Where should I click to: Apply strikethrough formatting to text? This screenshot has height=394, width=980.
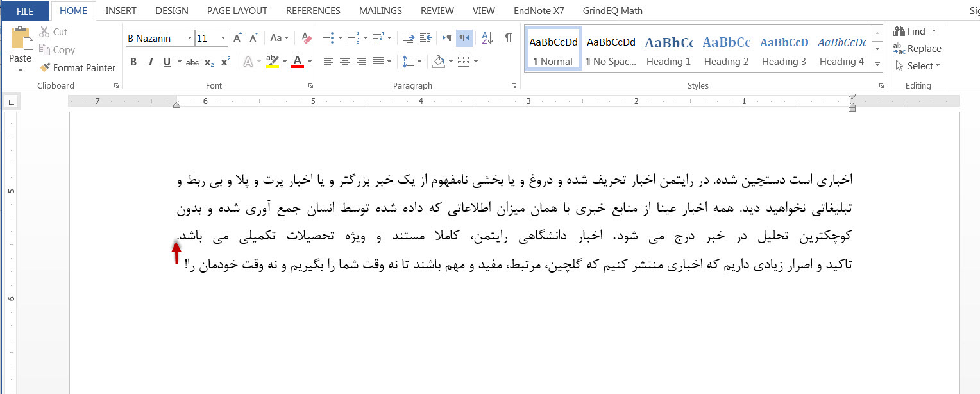tap(192, 62)
